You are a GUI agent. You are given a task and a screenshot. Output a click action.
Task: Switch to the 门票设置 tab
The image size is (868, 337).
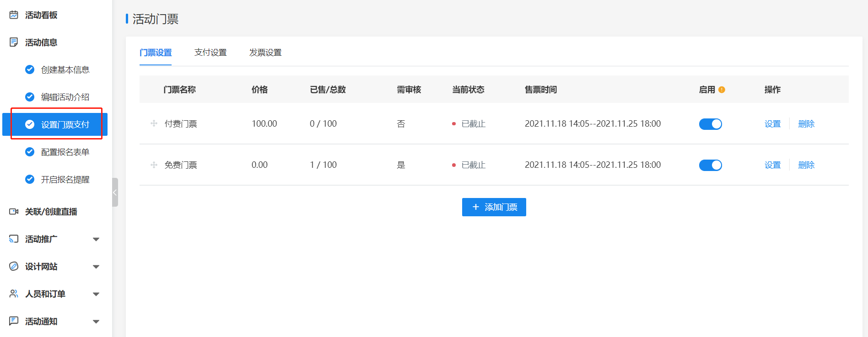pos(156,53)
